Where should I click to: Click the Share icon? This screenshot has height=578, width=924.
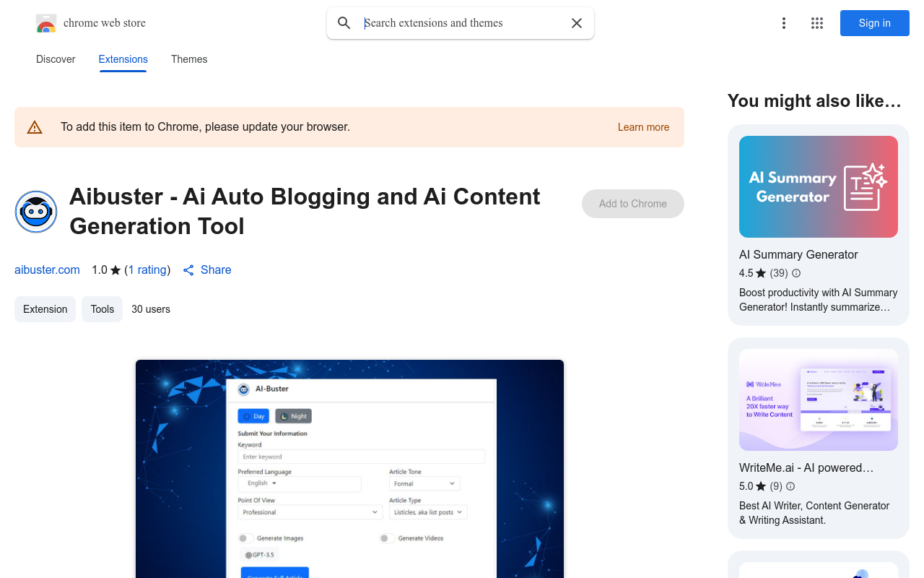(x=188, y=270)
